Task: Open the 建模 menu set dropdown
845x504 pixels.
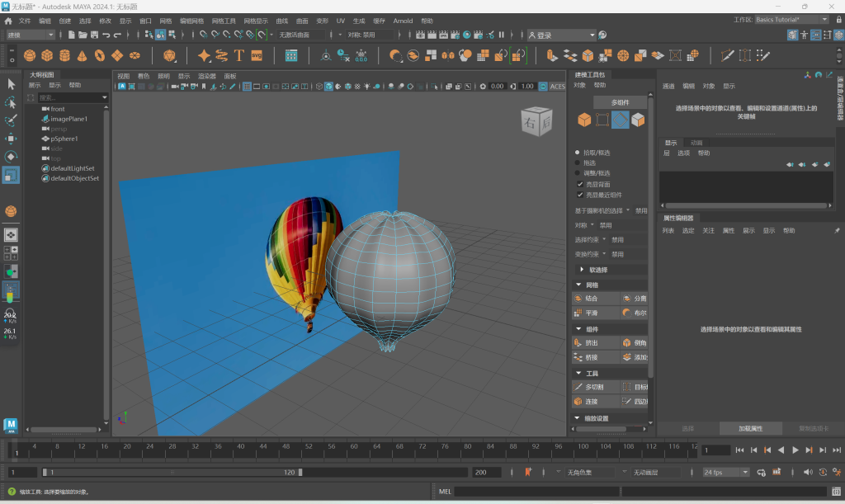Action: 31,35
